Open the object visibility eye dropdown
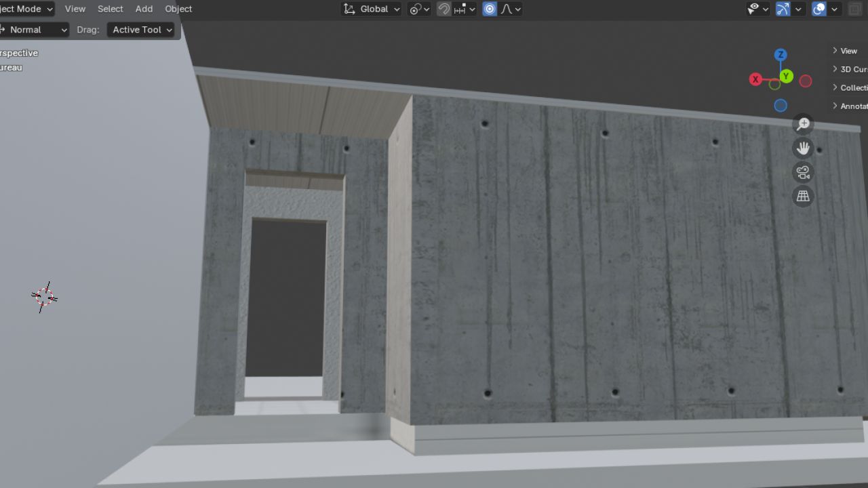Screen dimensions: 868x488 pos(757,9)
